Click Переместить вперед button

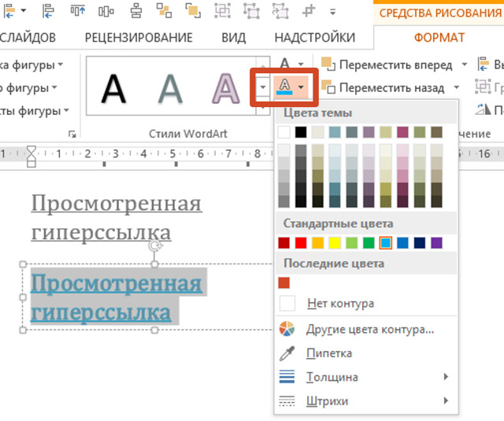388,65
